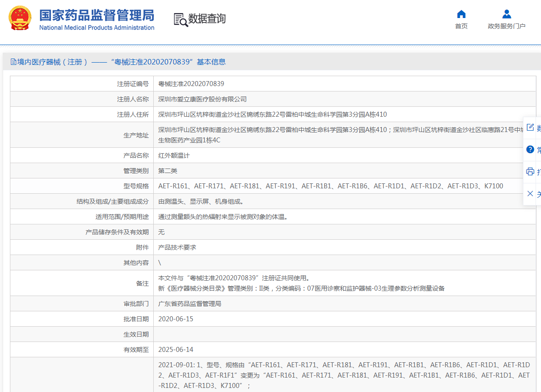Click 广东省药品监督管理局 approval department

pos(190,304)
